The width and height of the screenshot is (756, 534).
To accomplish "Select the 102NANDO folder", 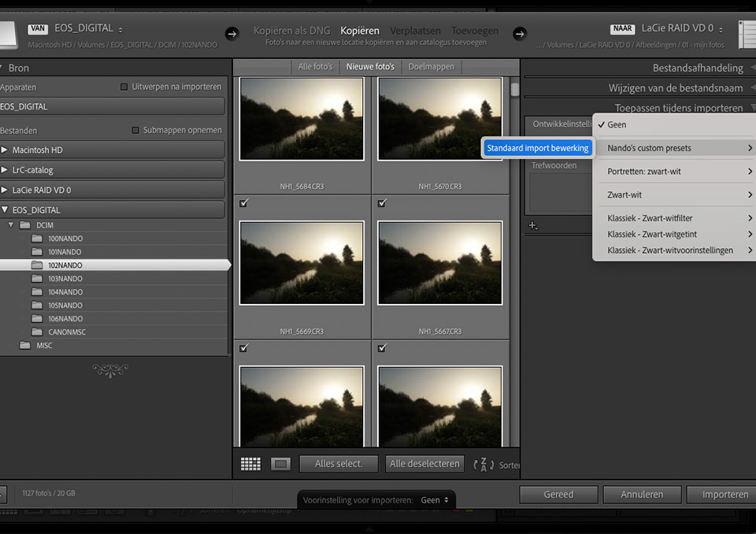I will 114,265.
